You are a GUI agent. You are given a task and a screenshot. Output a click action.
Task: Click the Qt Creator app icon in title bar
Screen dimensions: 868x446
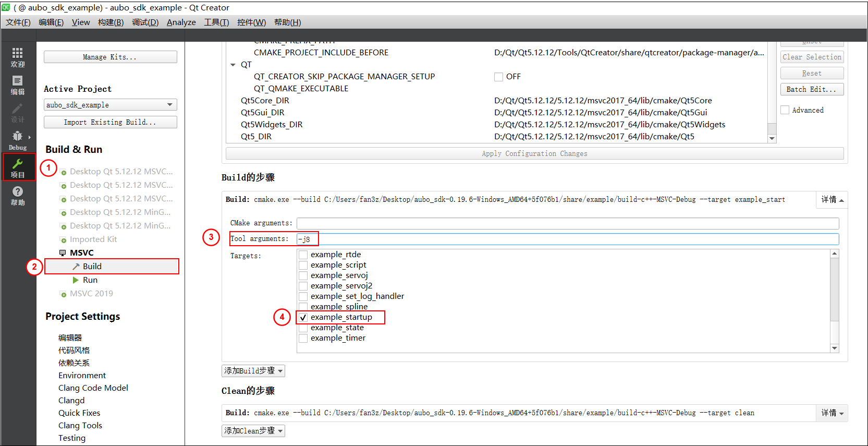point(6,7)
